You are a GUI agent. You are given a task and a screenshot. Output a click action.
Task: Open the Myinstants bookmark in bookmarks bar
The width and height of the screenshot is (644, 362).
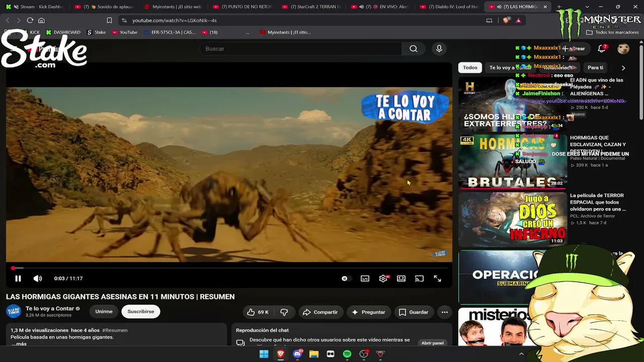point(285,32)
